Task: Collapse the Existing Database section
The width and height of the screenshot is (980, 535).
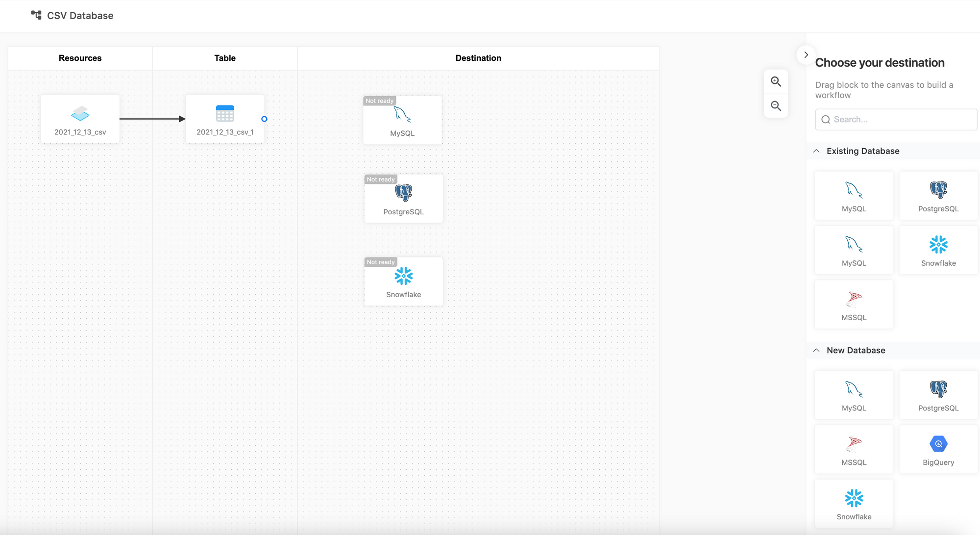Action: [x=816, y=151]
